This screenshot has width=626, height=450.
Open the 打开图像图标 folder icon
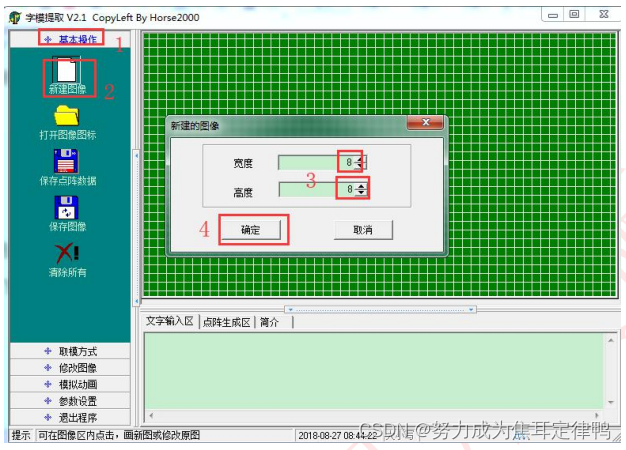(67, 116)
